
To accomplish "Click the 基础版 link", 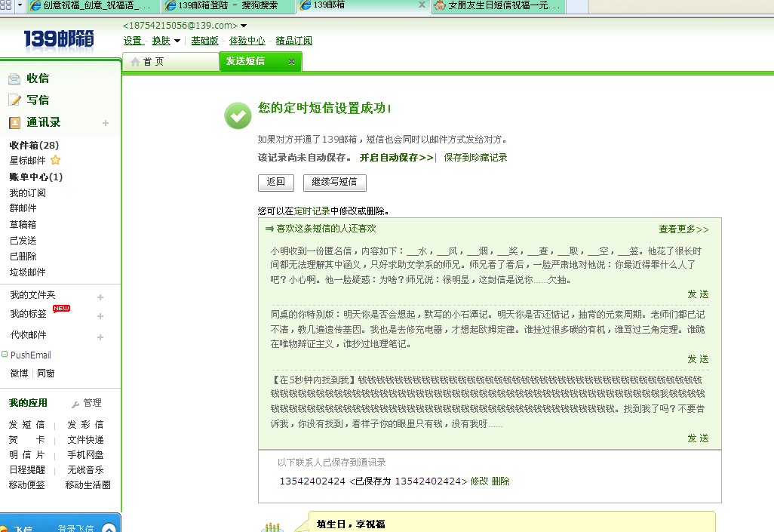I will point(204,41).
